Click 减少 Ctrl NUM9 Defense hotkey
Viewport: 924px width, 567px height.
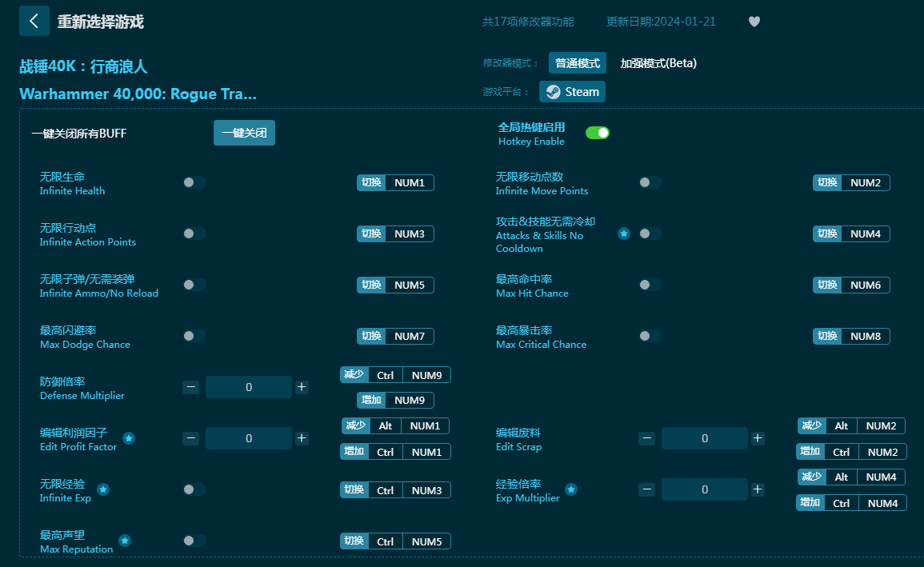tap(395, 375)
